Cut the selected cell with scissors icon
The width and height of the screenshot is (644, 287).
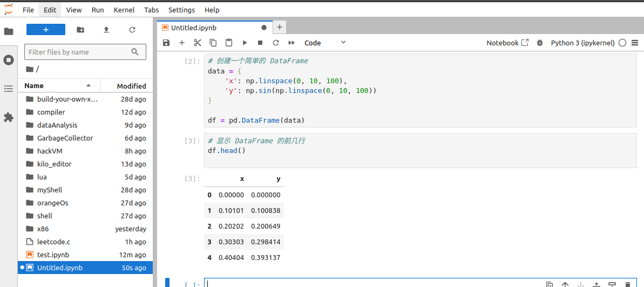[198, 43]
